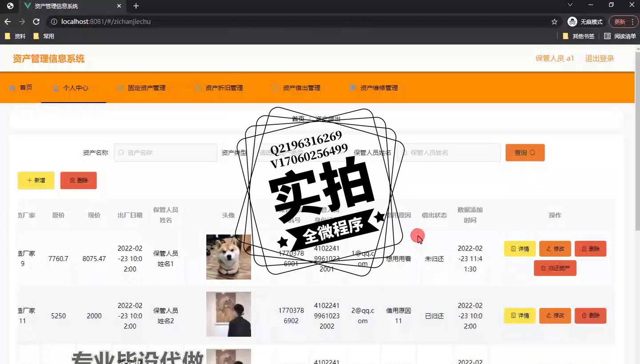640x364 pixels.
Task: Click the 保管人员姓名 search field
Action: (x=449, y=153)
